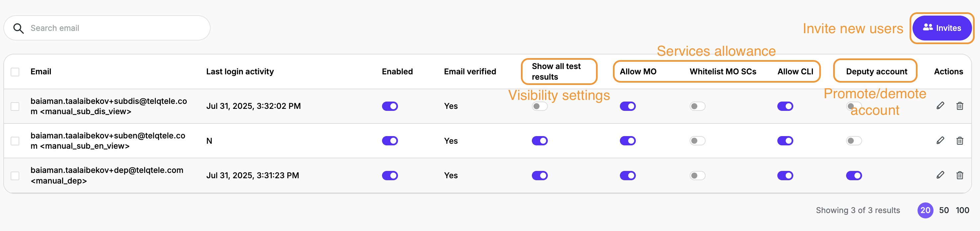Check the manual_dep row checkbox
This screenshot has width=980, height=231.
[15, 176]
